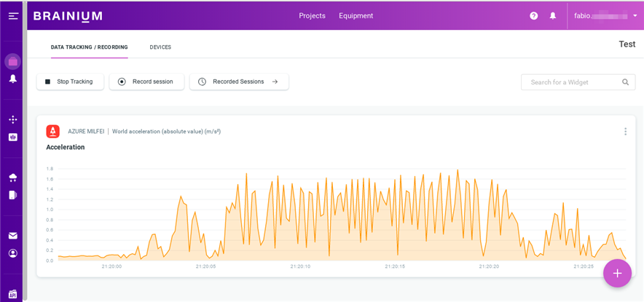Click the help question mark icon
Screen dimensions: 644x302
coord(533,16)
